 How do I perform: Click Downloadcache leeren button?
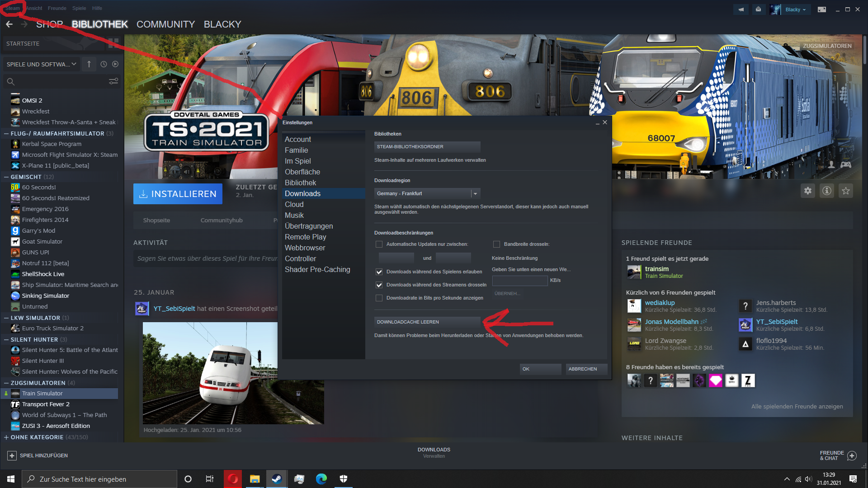(x=427, y=322)
